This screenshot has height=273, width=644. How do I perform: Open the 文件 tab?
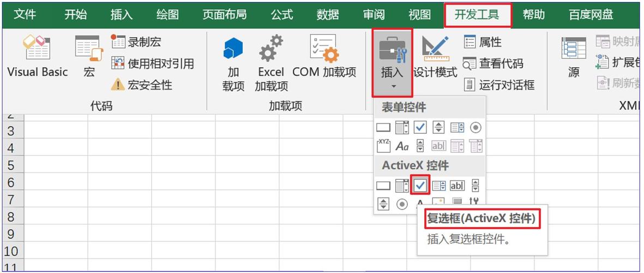click(x=25, y=15)
